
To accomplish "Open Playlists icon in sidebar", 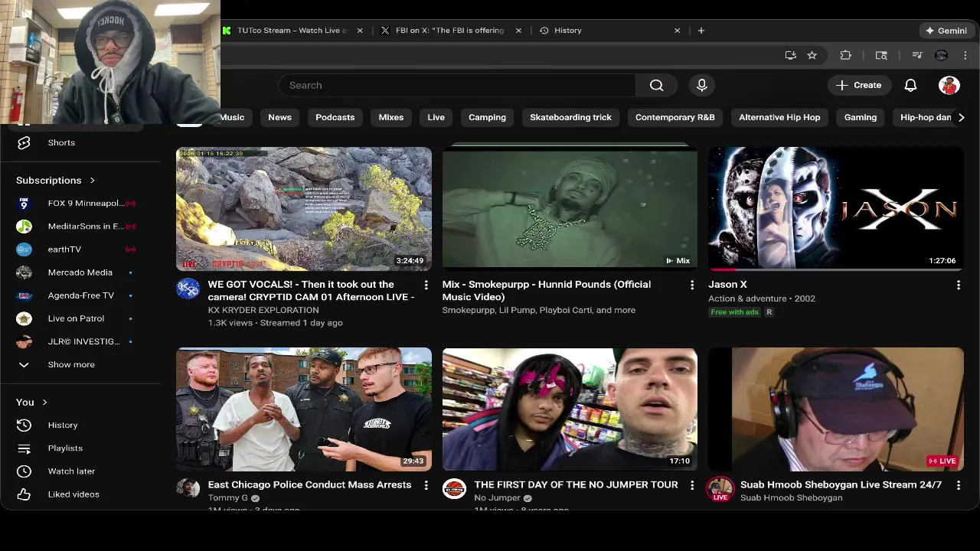I will click(24, 448).
